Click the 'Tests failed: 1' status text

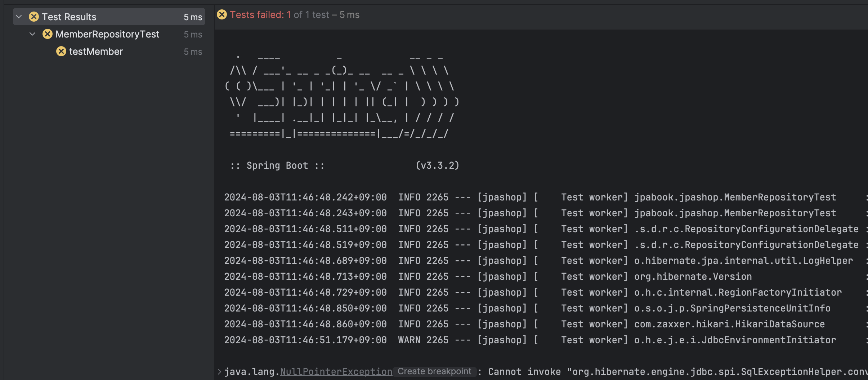click(260, 15)
